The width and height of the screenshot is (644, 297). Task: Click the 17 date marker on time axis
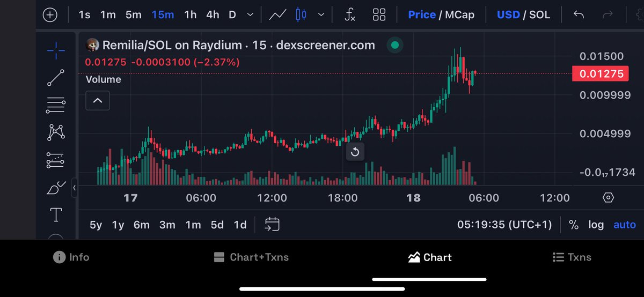tap(130, 198)
